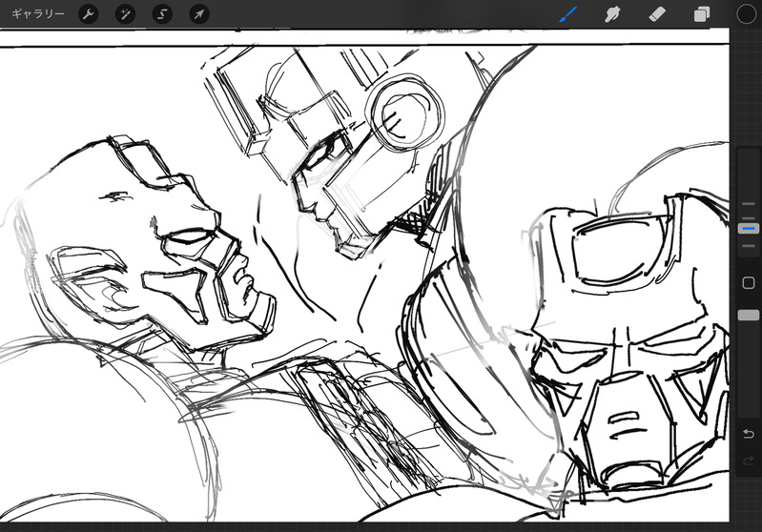Screen dimensions: 762x532
Task: Open the active color picker circle
Action: 747,14
